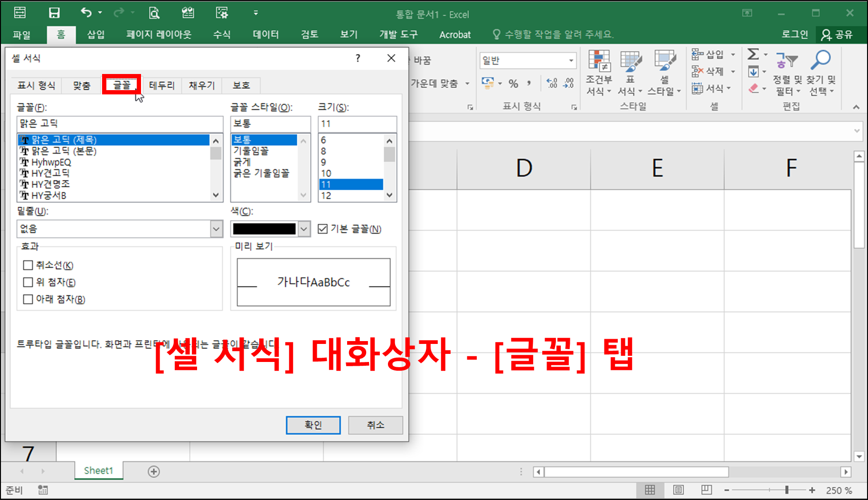Open the 일반 number format dropdown
This screenshot has height=500, width=868.
click(571, 60)
